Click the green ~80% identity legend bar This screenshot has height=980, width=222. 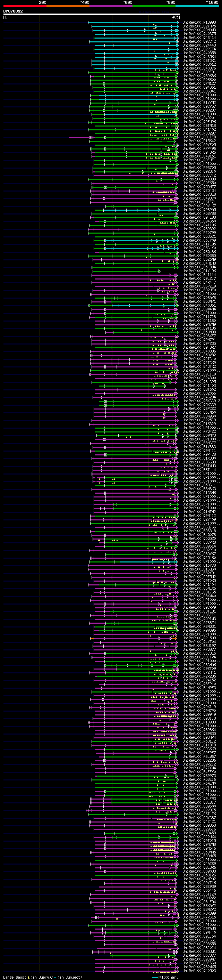(154, 6)
